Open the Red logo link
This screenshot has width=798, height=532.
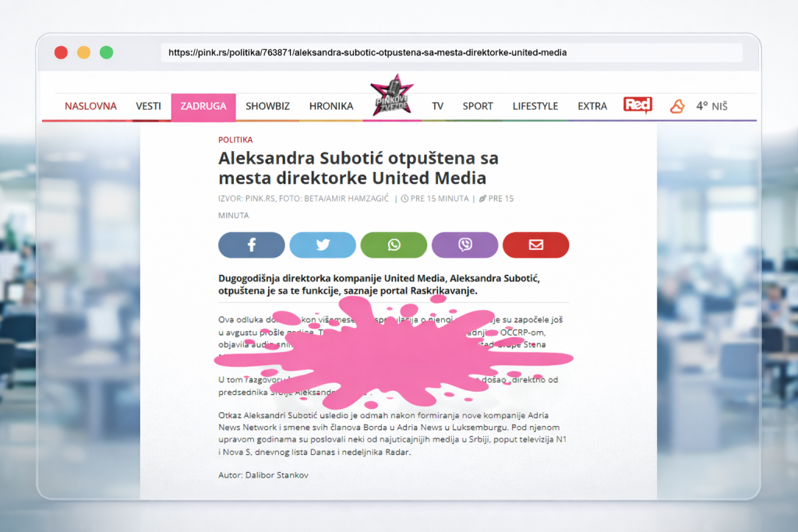pyautogui.click(x=637, y=106)
